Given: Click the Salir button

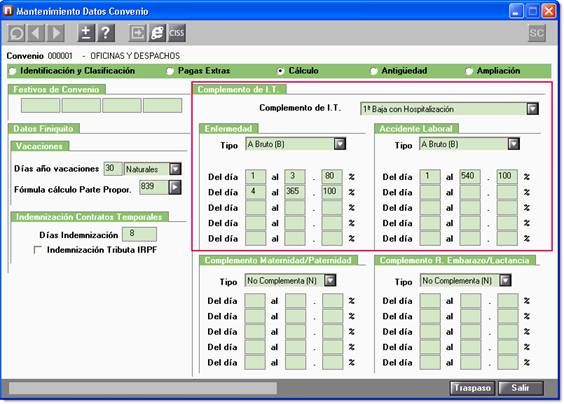Looking at the screenshot, I should click(x=520, y=388).
